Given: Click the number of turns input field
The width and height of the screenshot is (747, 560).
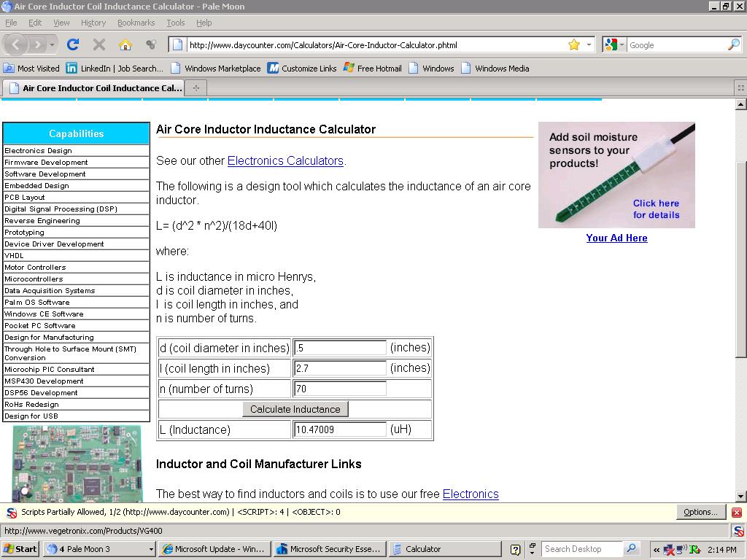Looking at the screenshot, I should point(340,389).
